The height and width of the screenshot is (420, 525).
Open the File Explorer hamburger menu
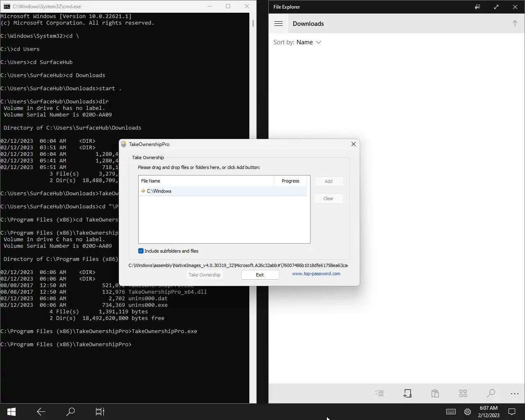point(278,23)
